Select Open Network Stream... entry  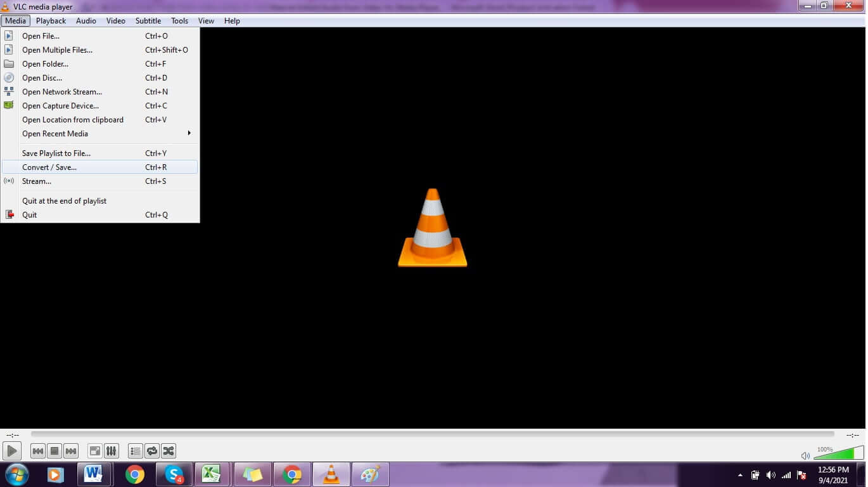[x=100, y=92]
